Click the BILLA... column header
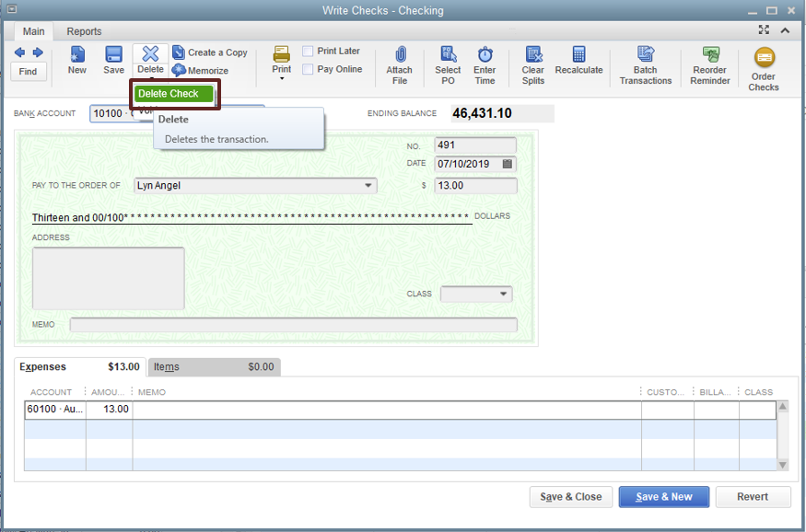 click(715, 392)
